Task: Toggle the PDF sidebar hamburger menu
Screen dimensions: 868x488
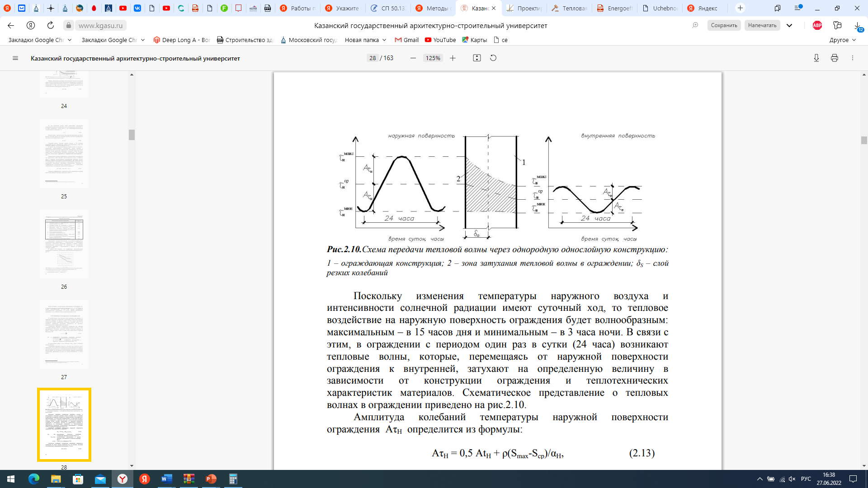Action: [15, 58]
